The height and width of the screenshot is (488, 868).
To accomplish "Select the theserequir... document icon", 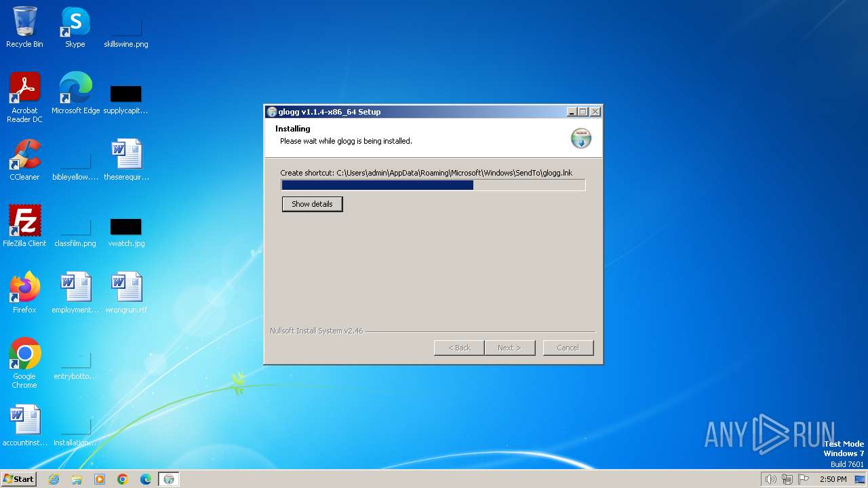I will point(126,160).
